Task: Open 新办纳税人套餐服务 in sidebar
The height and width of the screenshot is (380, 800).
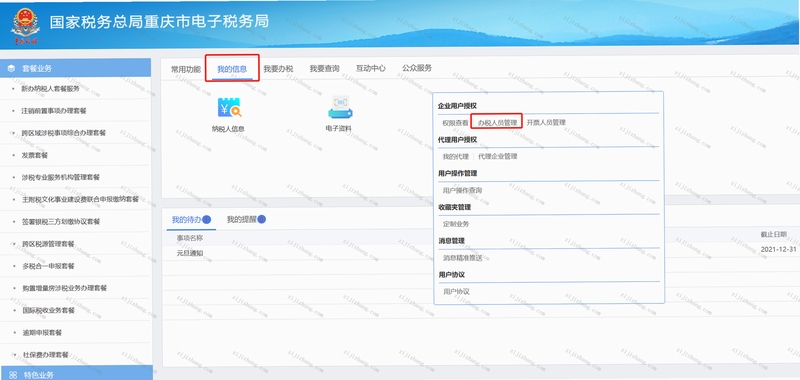Action: [51, 89]
